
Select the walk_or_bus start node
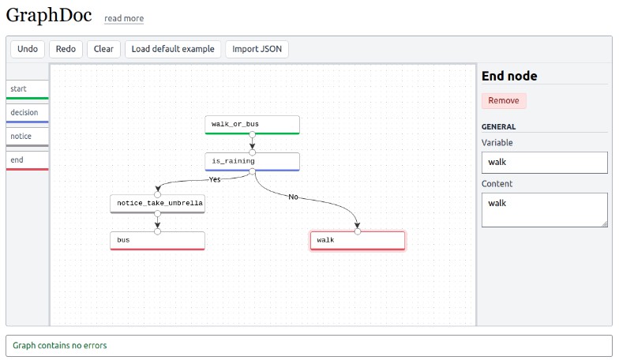pyautogui.click(x=252, y=124)
